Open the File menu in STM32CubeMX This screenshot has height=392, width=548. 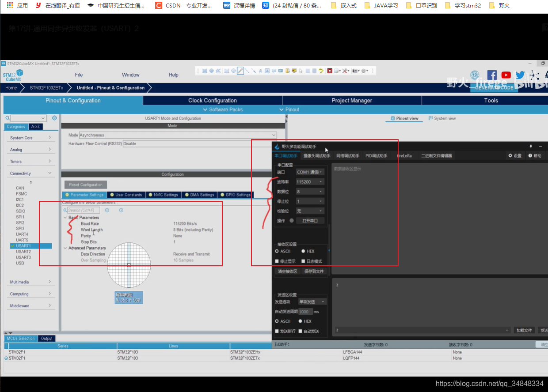click(x=79, y=75)
